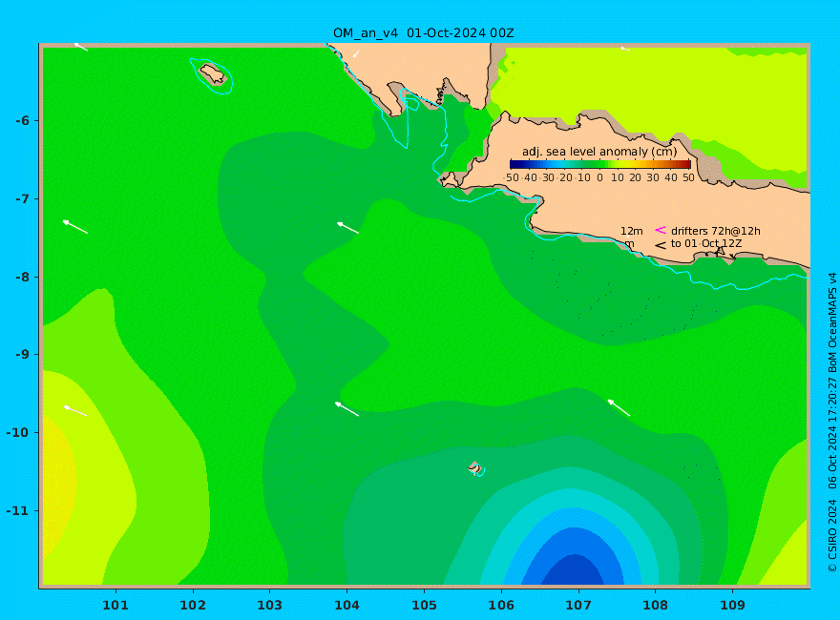The height and width of the screenshot is (620, 840).
Task: Click the outlined island near 102.3E in the northwest
Action: click(213, 73)
